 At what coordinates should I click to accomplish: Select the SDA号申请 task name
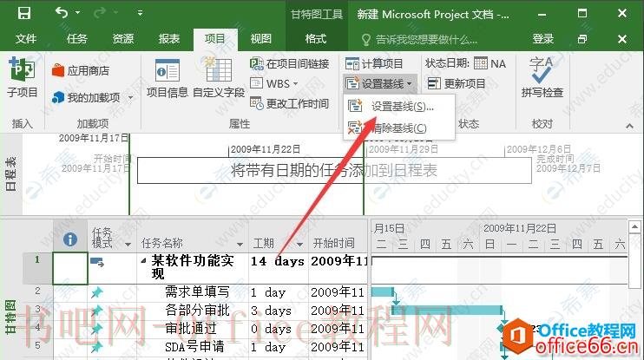[x=194, y=346]
